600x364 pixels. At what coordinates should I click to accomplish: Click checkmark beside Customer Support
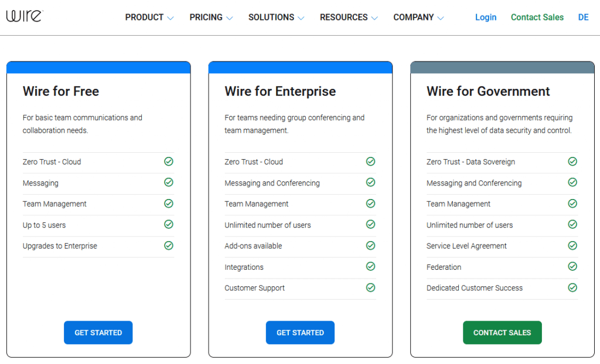[370, 288]
